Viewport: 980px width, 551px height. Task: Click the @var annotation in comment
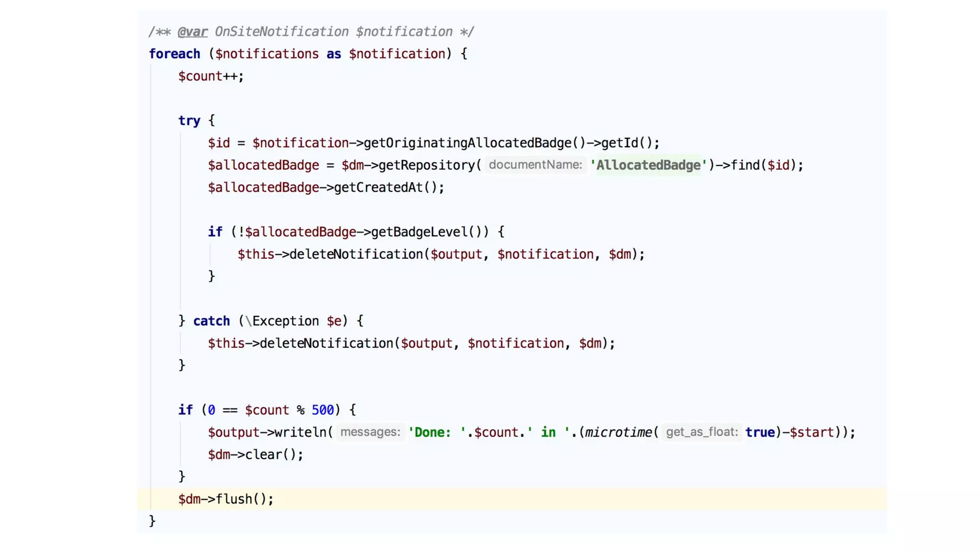192,32
